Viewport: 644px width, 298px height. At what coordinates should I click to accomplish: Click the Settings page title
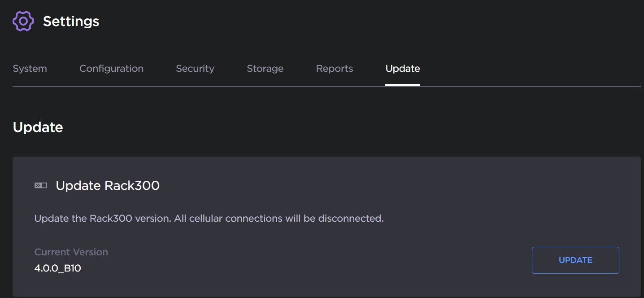click(71, 21)
